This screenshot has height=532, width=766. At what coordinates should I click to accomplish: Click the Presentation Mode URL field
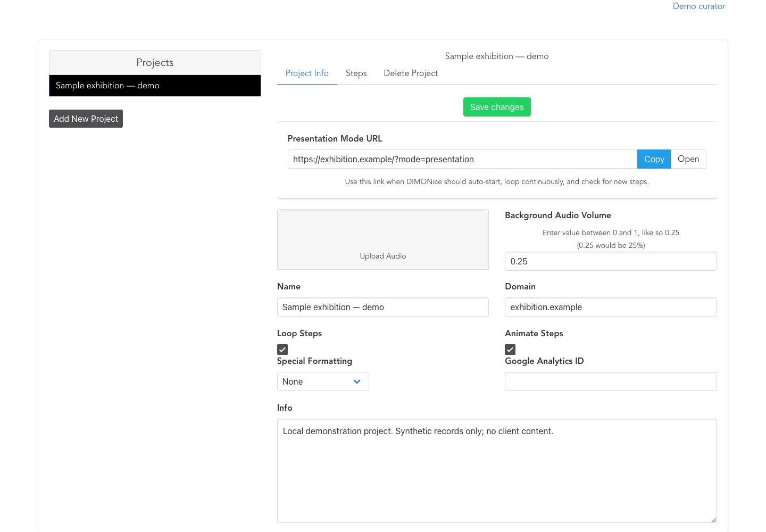tap(462, 159)
